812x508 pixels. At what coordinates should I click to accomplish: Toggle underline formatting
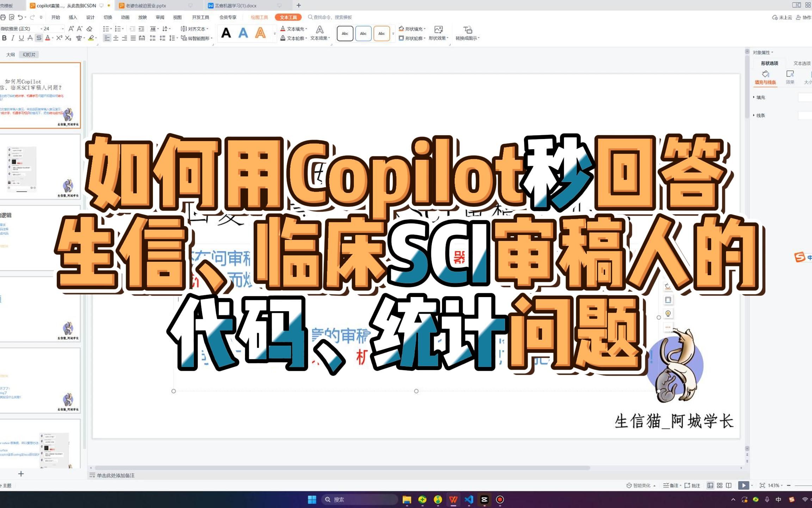21,38
